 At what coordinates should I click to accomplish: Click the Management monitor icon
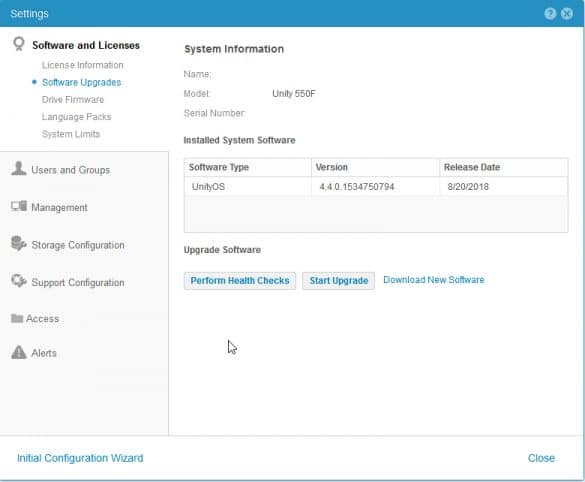19,206
